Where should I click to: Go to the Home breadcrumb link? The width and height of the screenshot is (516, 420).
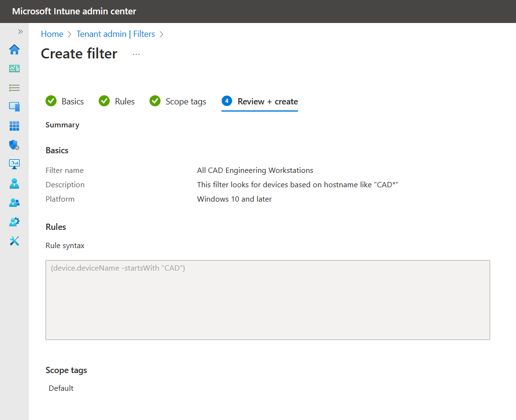[52, 34]
